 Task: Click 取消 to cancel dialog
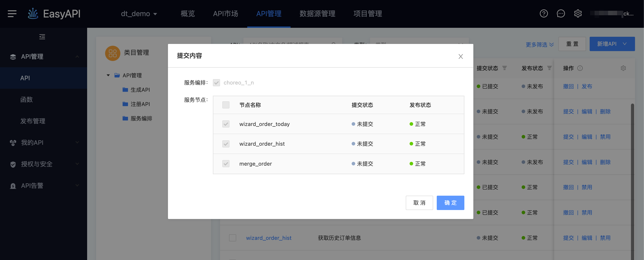coord(419,203)
